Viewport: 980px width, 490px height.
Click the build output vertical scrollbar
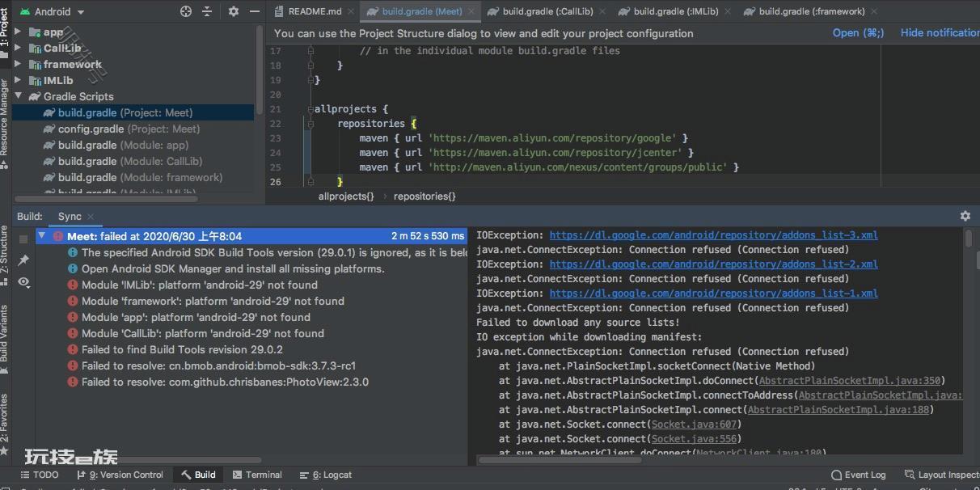pyautogui.click(x=969, y=238)
